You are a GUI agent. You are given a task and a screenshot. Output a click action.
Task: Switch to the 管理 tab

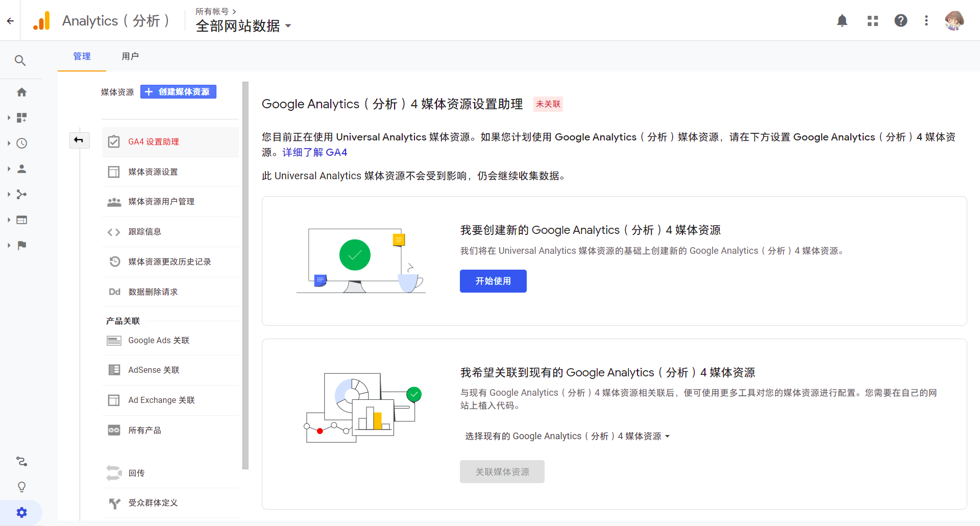pos(82,56)
